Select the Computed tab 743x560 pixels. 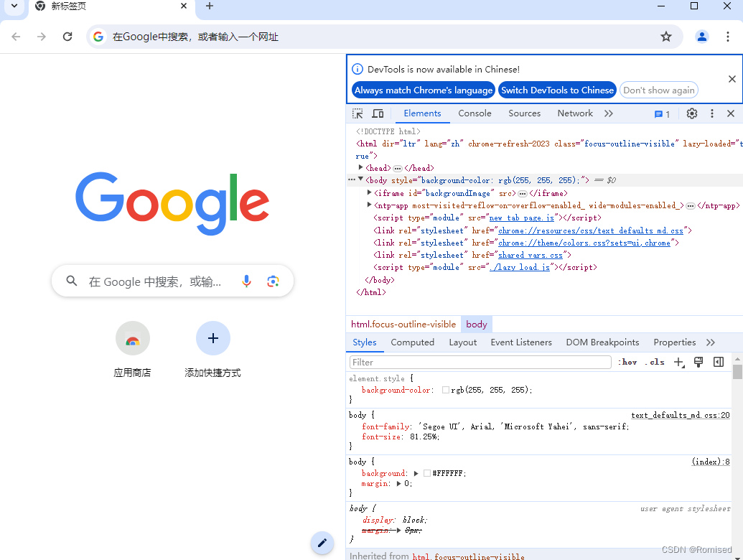(412, 342)
